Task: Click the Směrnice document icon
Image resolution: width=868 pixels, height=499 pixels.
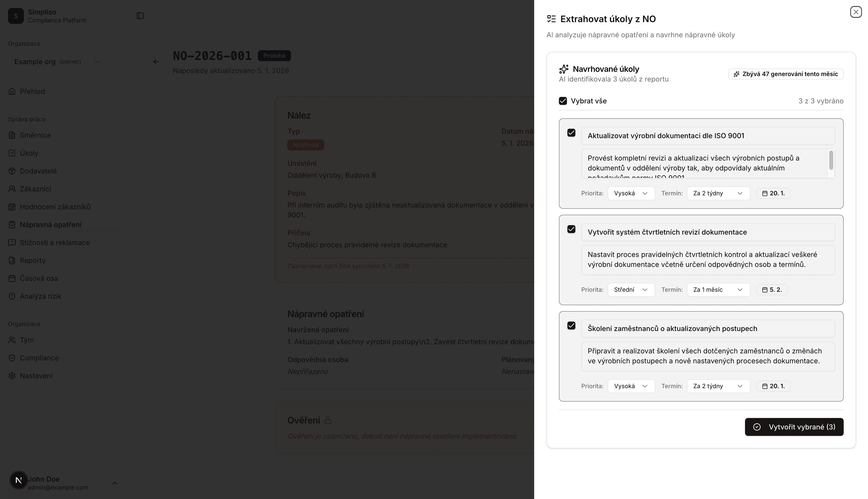Action: click(12, 135)
